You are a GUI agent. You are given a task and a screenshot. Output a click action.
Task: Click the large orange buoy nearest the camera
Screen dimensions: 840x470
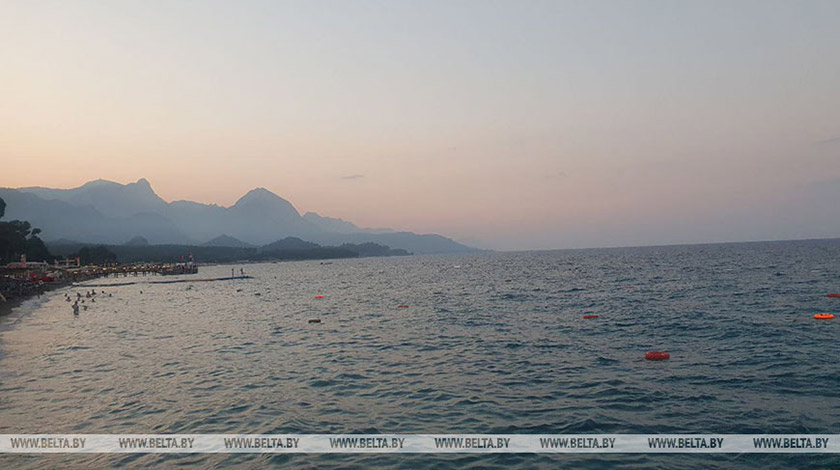[656, 355]
